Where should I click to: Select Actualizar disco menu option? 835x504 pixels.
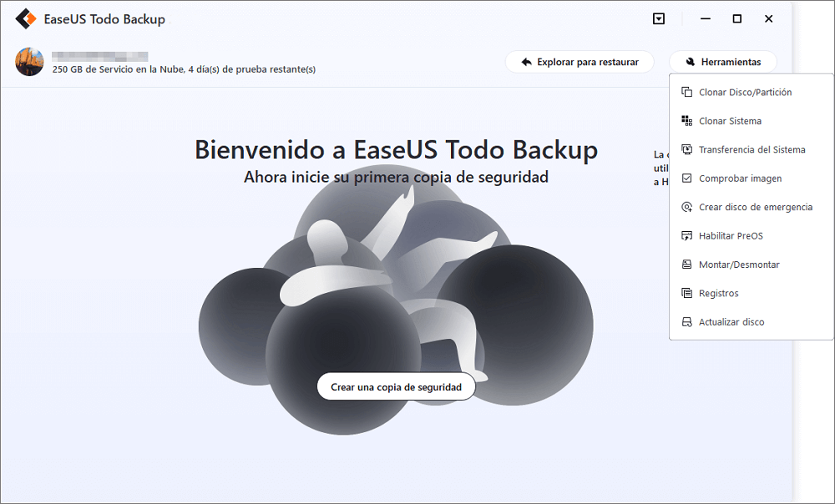pos(731,322)
